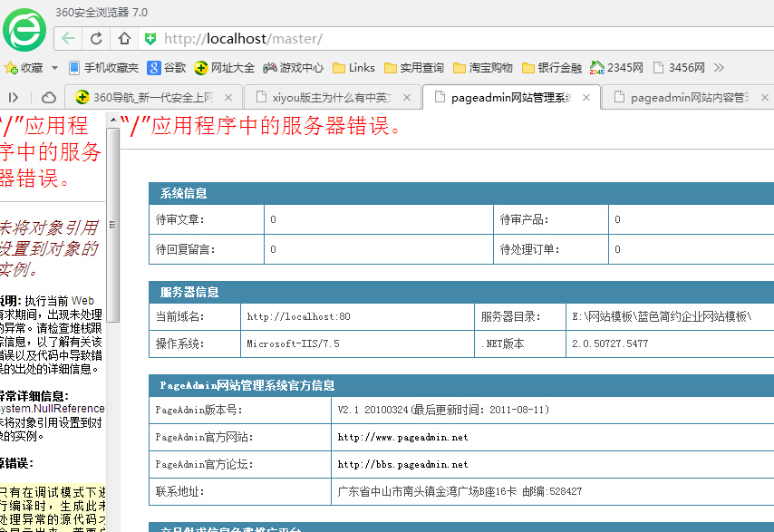Click the cloud sync icon in tab bar
Screen dimensions: 774x532
(x=49, y=97)
